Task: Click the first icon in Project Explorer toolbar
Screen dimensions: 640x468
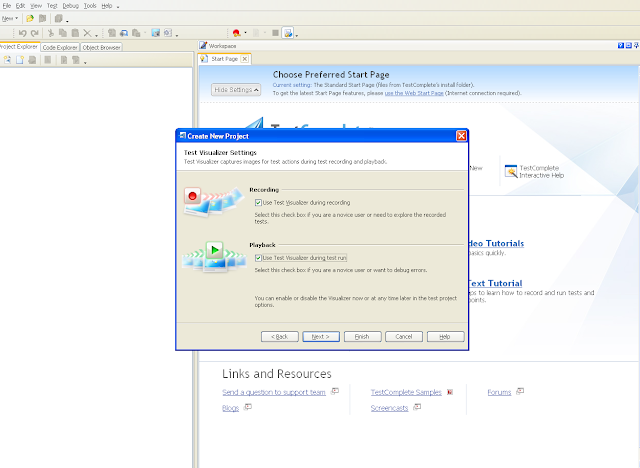Action: click(7, 60)
